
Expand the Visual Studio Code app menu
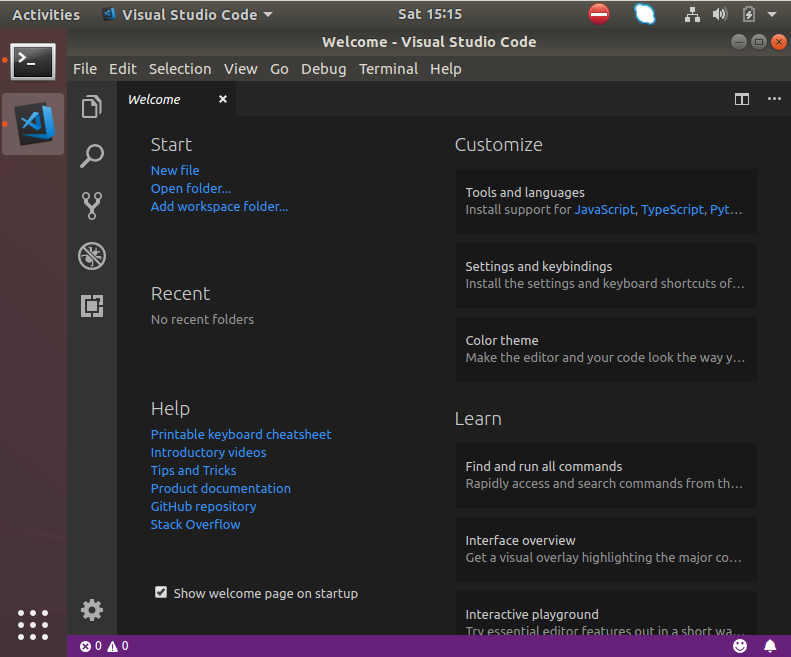pos(188,15)
